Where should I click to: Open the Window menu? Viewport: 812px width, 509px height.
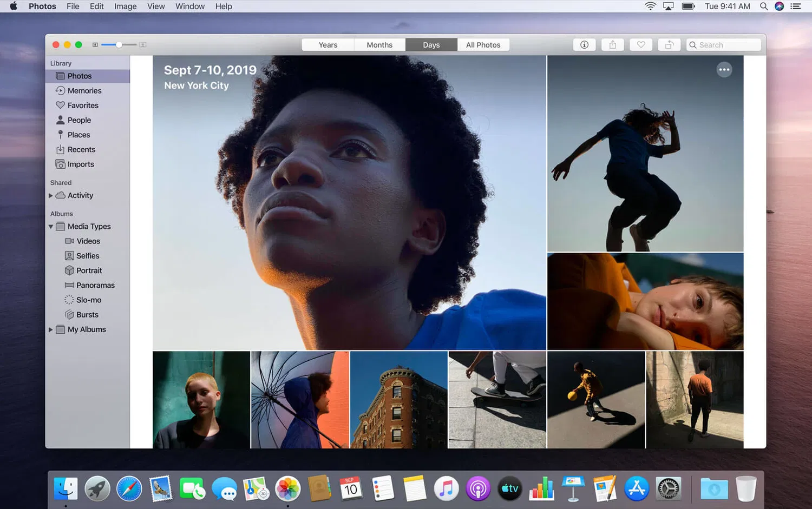190,6
